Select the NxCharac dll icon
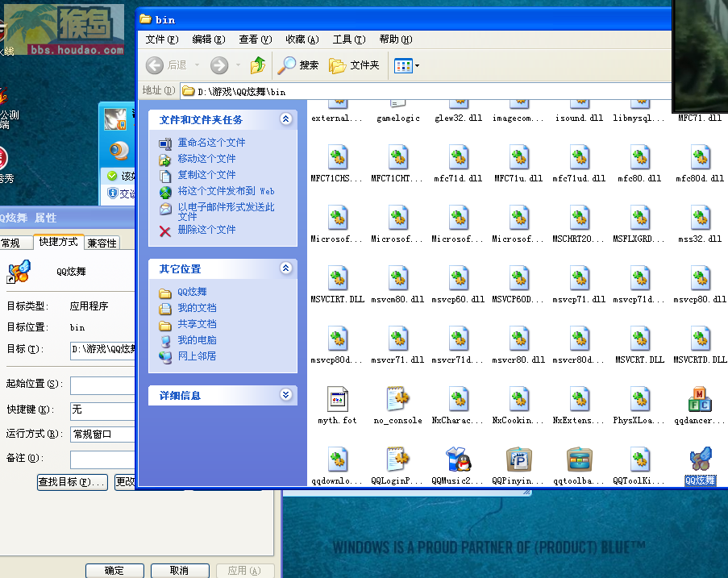Image resolution: width=728 pixels, height=578 pixels. [x=458, y=399]
